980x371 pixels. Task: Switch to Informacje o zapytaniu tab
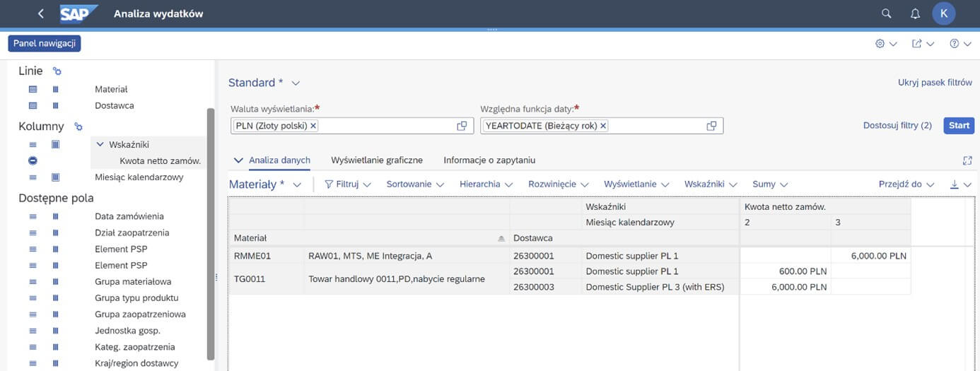coord(489,160)
